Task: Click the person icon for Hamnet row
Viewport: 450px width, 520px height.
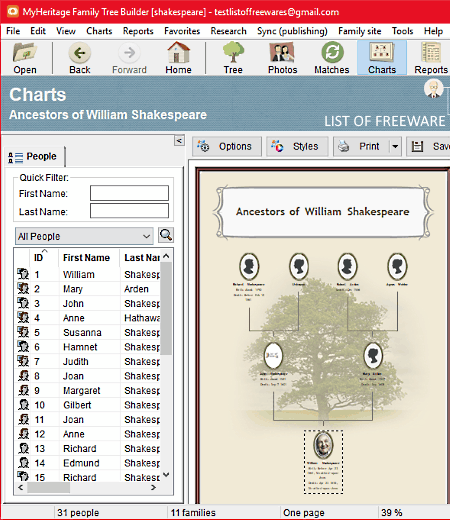Action: [x=23, y=347]
